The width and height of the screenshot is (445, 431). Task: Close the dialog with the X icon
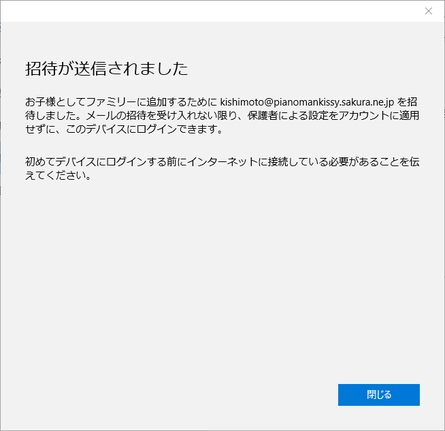coord(428,11)
